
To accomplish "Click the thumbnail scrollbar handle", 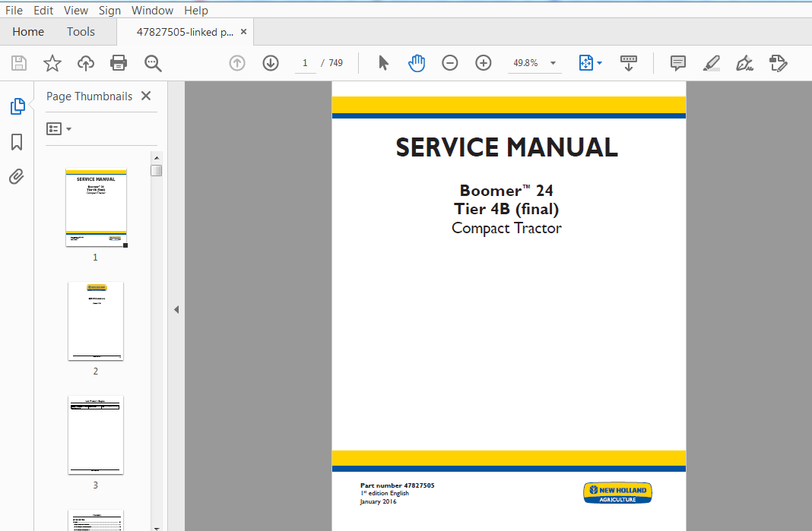I will click(157, 170).
